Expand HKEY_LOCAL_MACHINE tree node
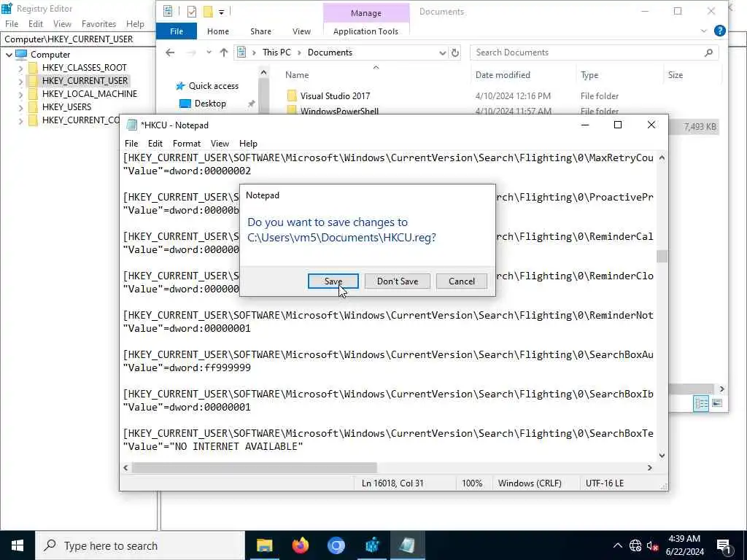 20,94
